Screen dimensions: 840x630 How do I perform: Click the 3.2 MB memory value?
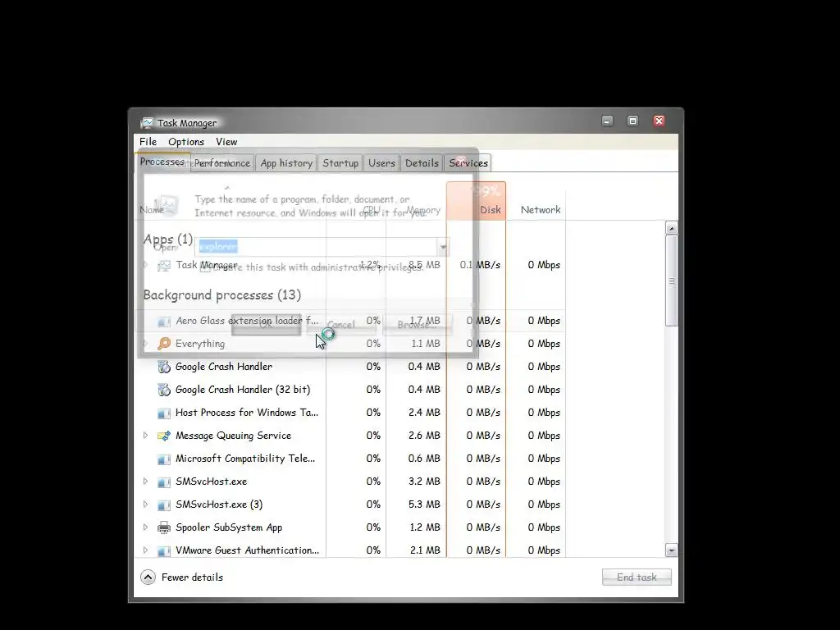click(x=424, y=481)
